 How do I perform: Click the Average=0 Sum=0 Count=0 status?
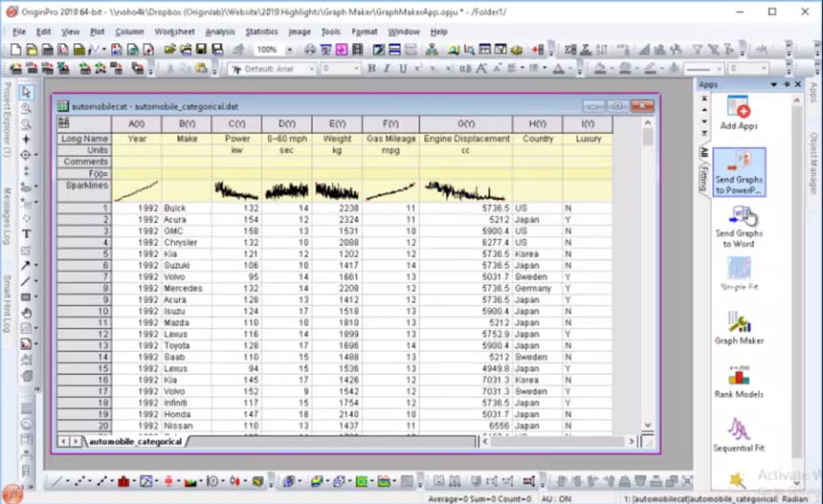point(479,499)
